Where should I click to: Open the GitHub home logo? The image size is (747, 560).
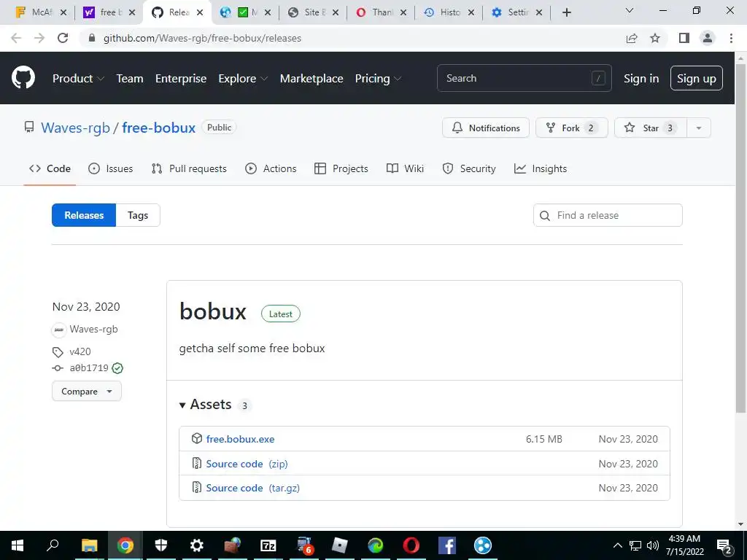[23, 78]
